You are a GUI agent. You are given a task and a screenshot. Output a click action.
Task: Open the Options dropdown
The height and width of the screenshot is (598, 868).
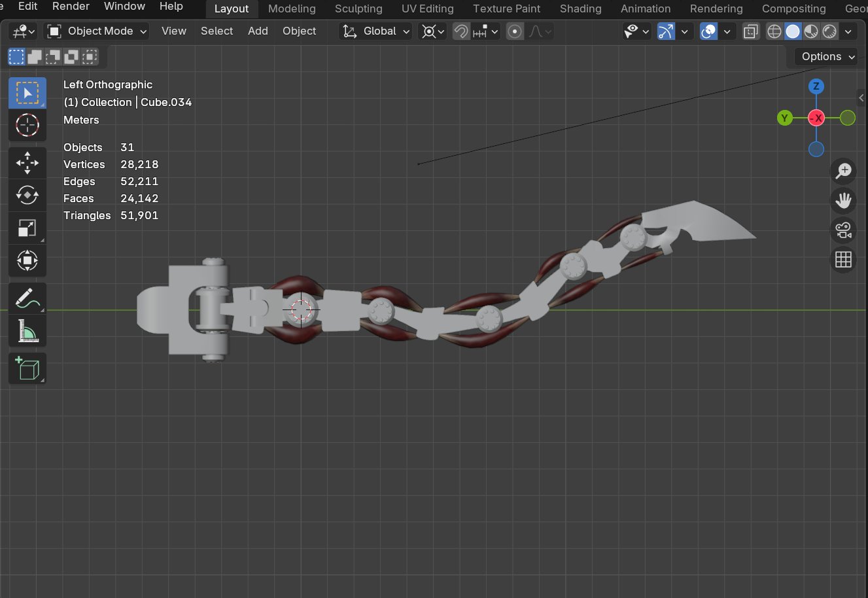click(827, 57)
